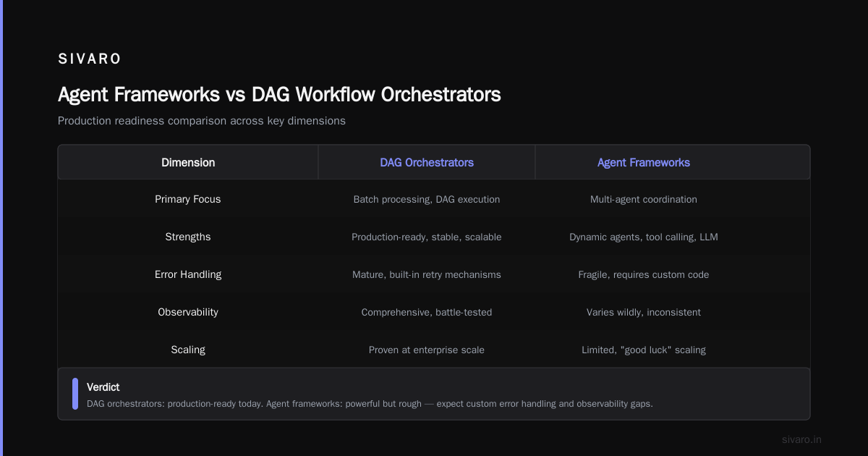868x456 pixels.
Task: Click the 'Batch processing, DAG execution' cell
Action: click(427, 199)
